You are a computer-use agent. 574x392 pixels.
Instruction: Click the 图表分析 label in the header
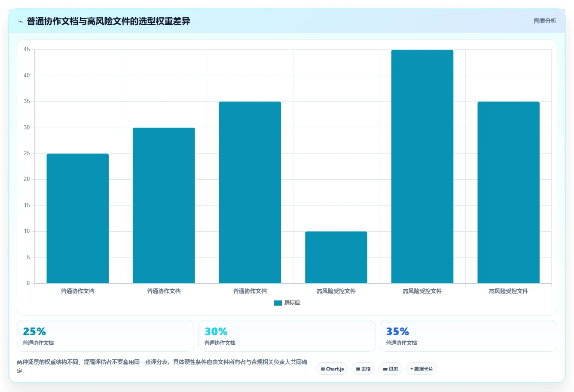click(x=545, y=21)
